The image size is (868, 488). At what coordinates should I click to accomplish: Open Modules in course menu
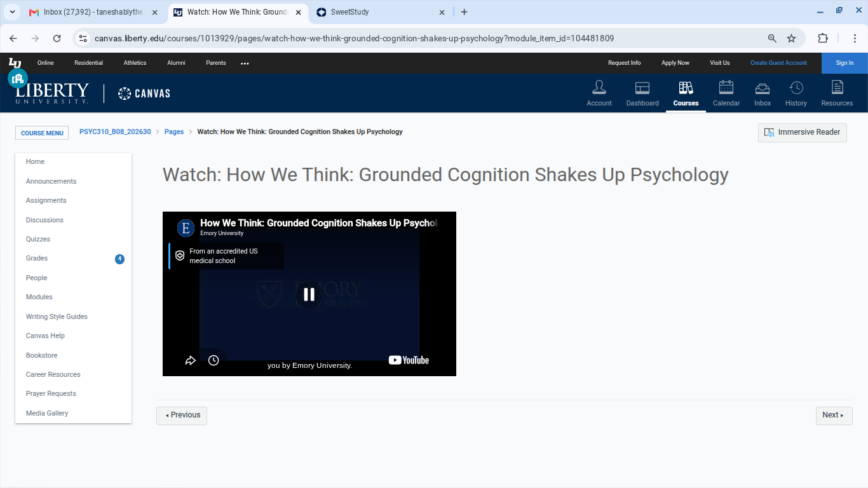pyautogui.click(x=39, y=297)
